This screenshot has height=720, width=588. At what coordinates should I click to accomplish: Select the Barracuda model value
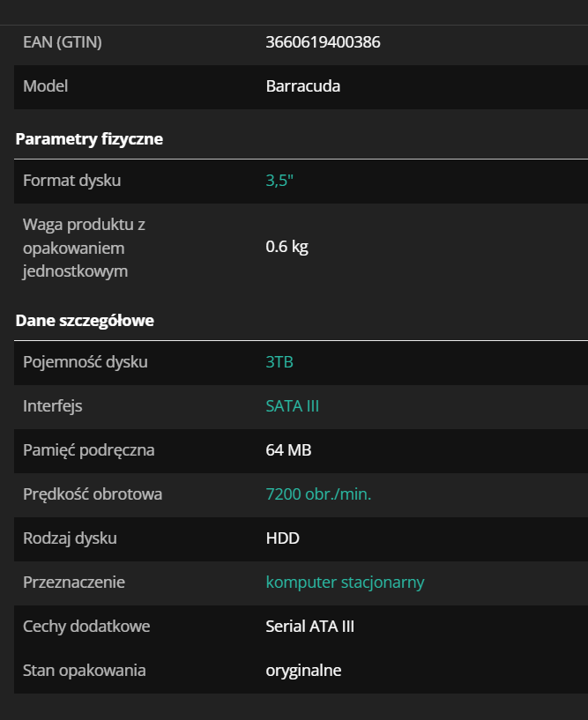pyautogui.click(x=302, y=86)
